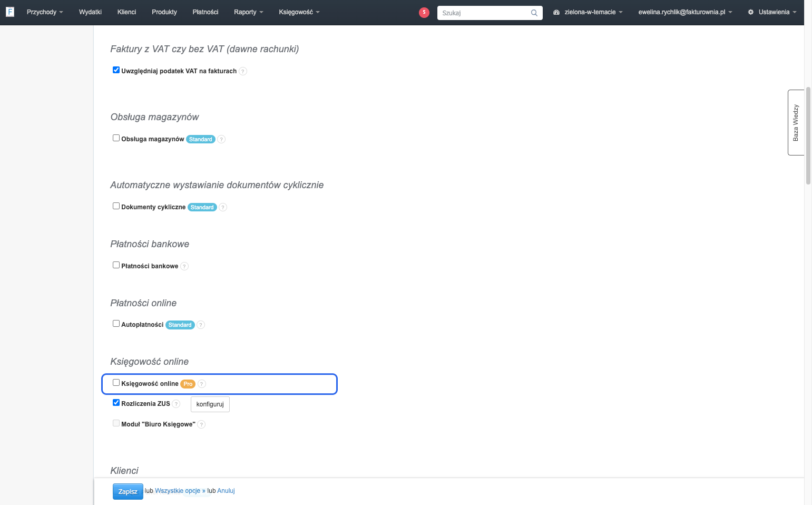This screenshot has height=505, width=812.
Task: Tick the Płatności bankowe checkbox
Action: 116,265
